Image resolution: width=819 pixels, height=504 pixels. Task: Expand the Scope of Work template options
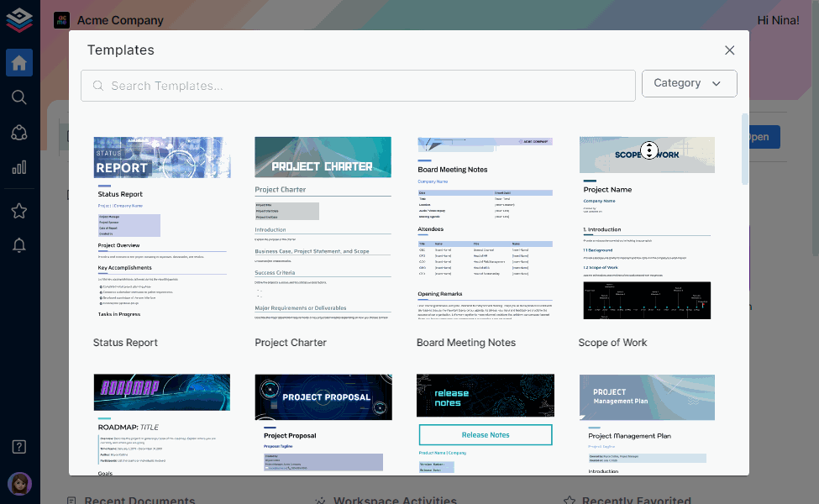pos(649,149)
